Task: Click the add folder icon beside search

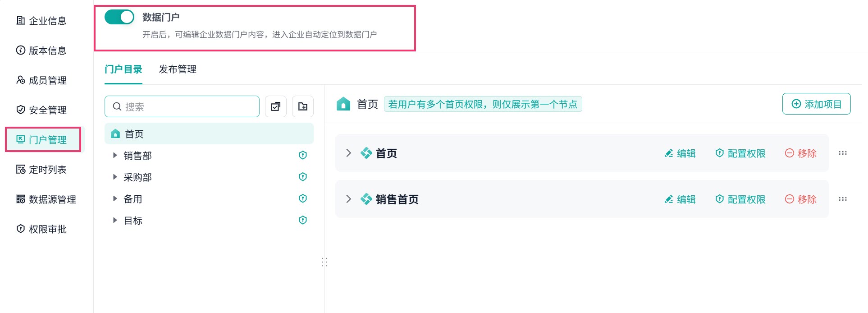Action: (303, 106)
